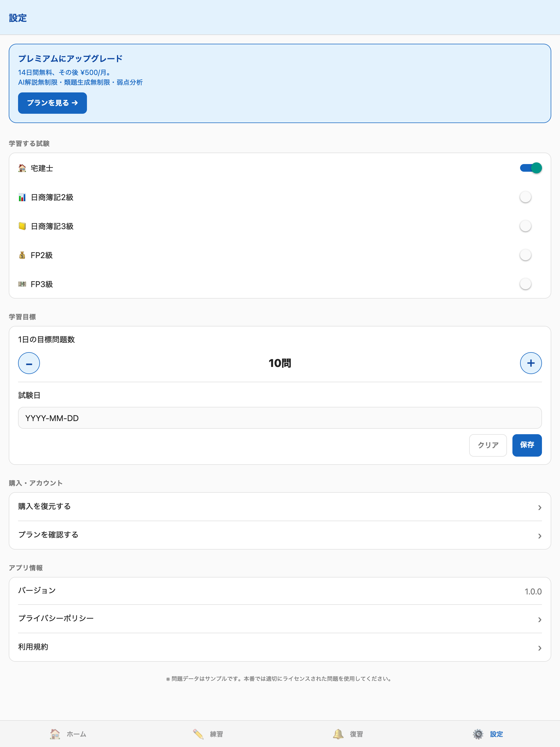
Task: Click the プランを見る button
Action: pos(52,103)
